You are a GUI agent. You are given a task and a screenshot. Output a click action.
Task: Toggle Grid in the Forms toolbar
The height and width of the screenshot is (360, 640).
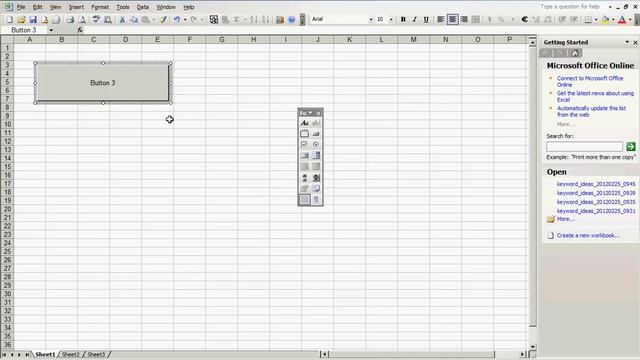(x=304, y=200)
